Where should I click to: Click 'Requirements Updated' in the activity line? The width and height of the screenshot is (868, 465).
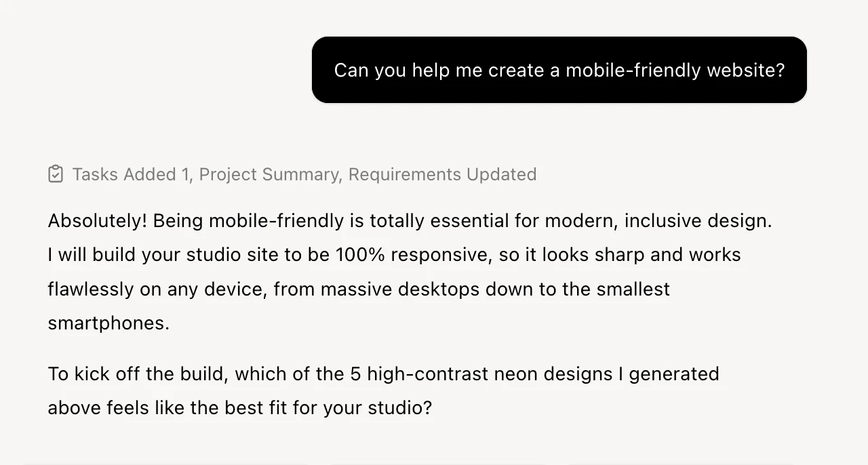click(x=442, y=174)
